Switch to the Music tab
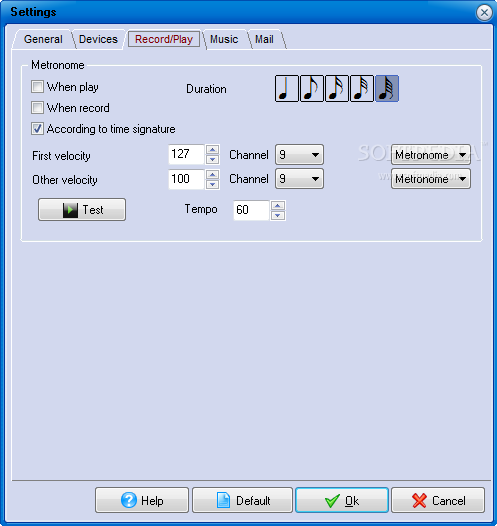497x526 pixels. 224,39
